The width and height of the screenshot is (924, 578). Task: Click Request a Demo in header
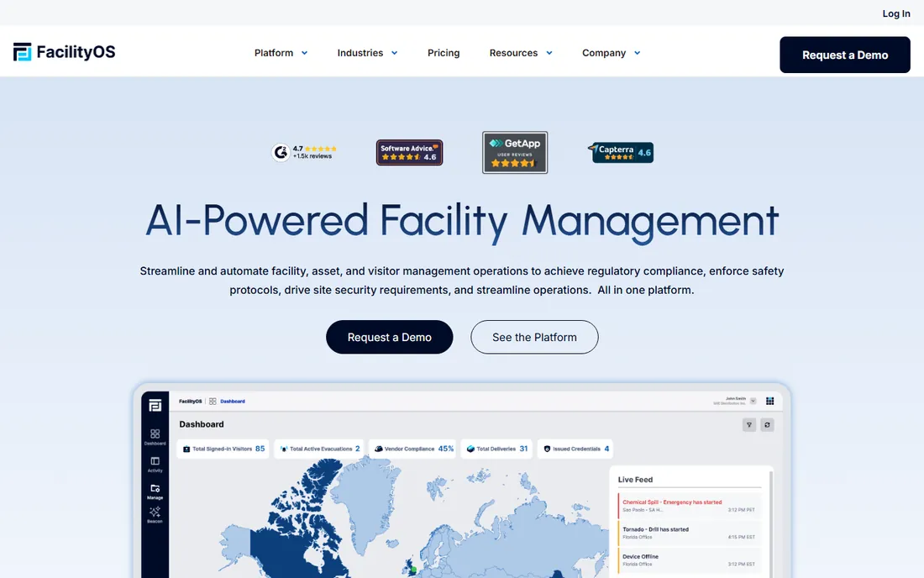point(844,55)
